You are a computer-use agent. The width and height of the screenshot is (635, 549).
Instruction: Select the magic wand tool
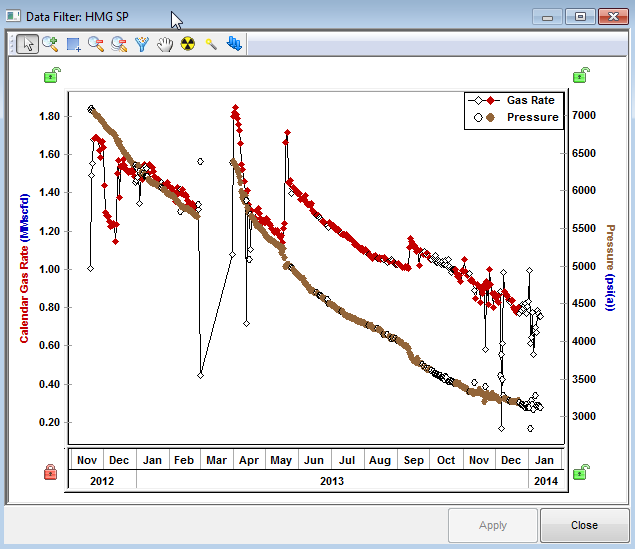211,44
